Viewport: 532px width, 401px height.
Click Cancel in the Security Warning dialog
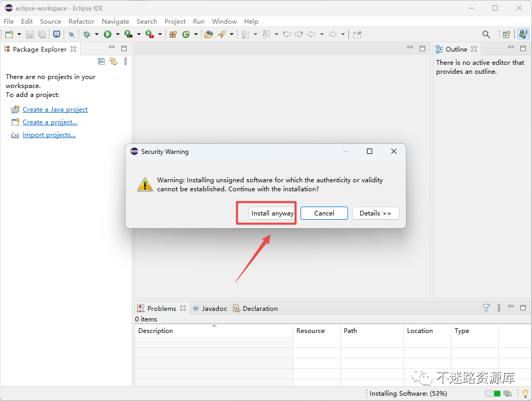[324, 213]
